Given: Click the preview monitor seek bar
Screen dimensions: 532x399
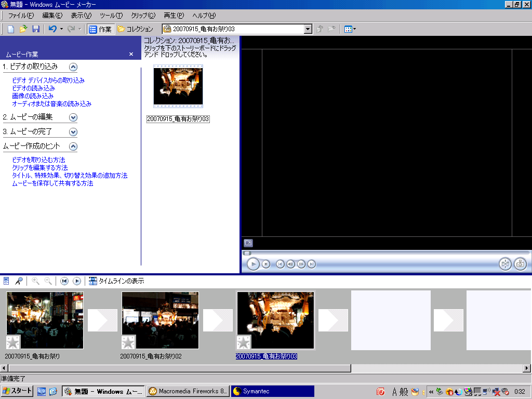Looking at the screenshot, I should pos(384,253).
